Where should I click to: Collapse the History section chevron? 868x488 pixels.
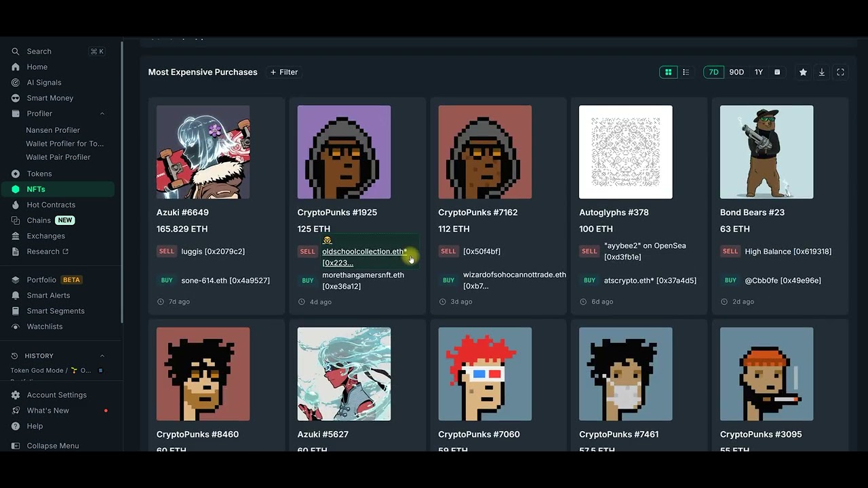(102, 356)
